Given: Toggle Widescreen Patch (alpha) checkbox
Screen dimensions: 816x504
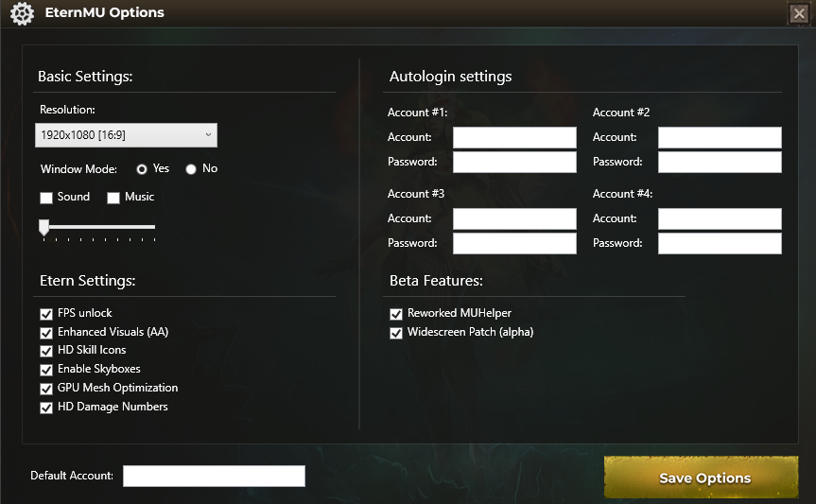Looking at the screenshot, I should [396, 333].
